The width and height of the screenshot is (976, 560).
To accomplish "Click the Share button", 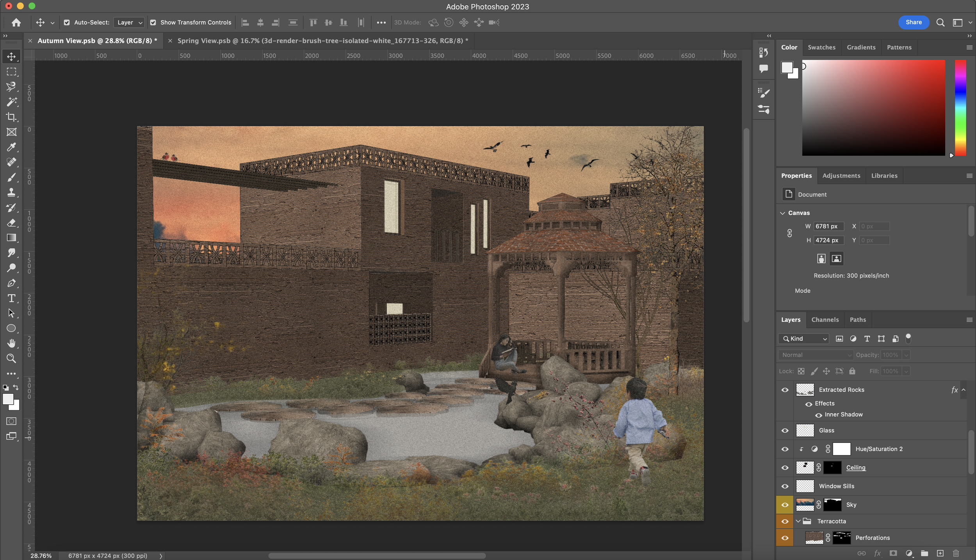I will pyautogui.click(x=914, y=22).
